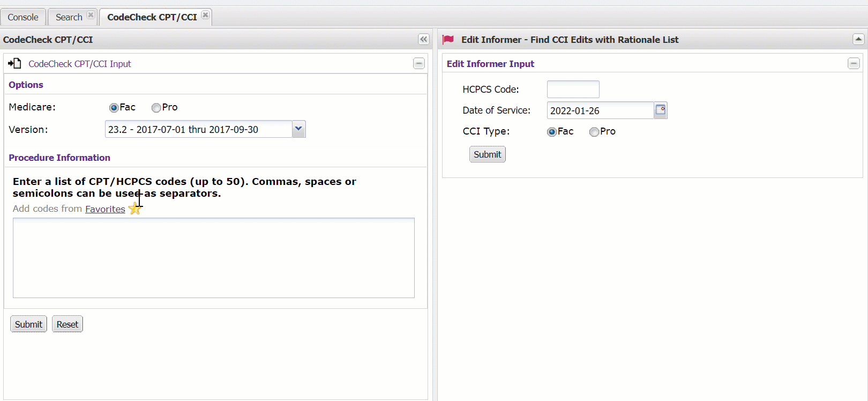Screen dimensions: 868x401
Task: Collapse the Edit Informer panel upward
Action: [x=858, y=39]
